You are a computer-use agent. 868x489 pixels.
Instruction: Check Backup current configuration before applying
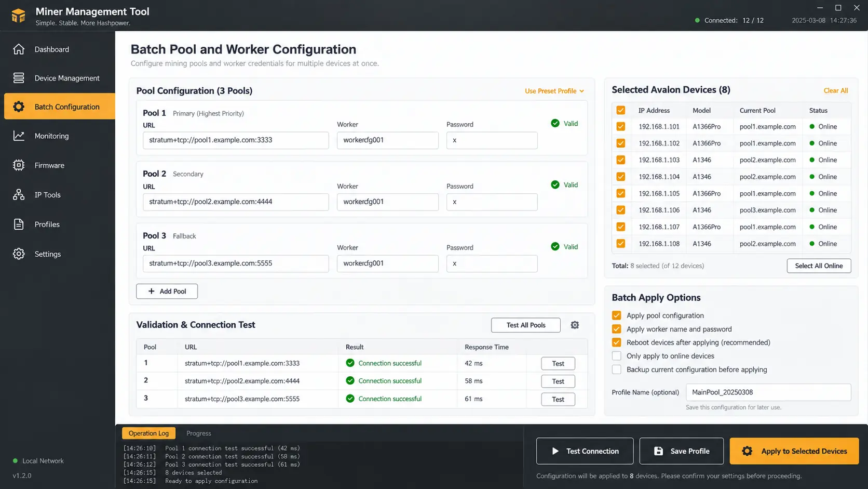click(617, 369)
